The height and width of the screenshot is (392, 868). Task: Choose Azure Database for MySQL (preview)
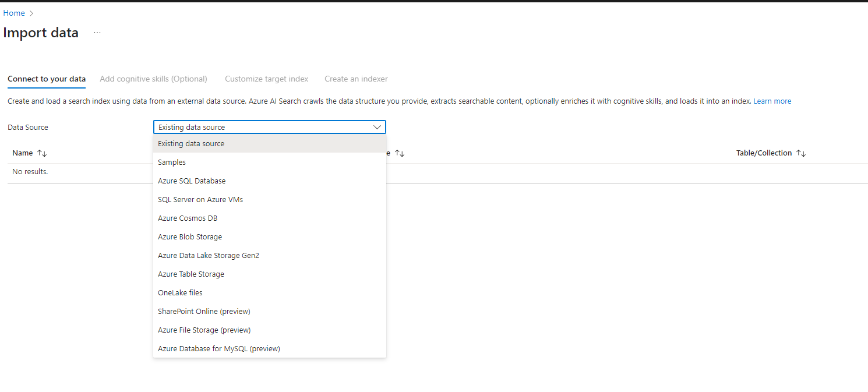point(269,348)
